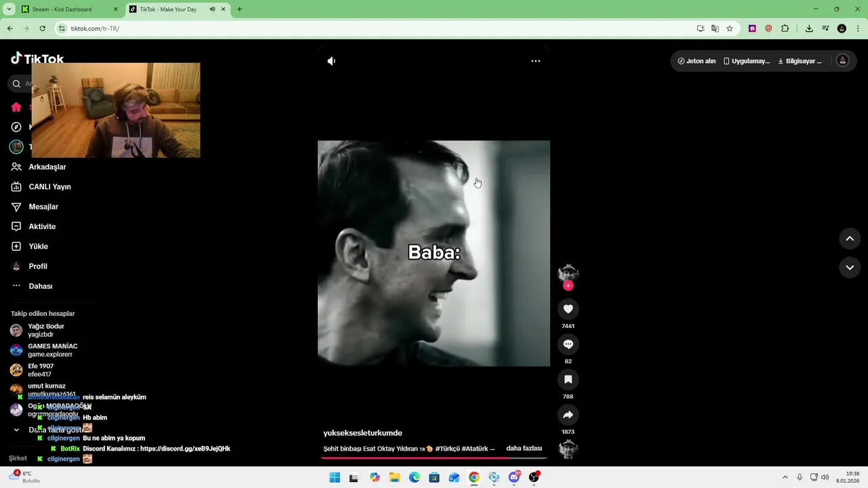
Task: Open the Chrome profile avatar
Action: 842,28
